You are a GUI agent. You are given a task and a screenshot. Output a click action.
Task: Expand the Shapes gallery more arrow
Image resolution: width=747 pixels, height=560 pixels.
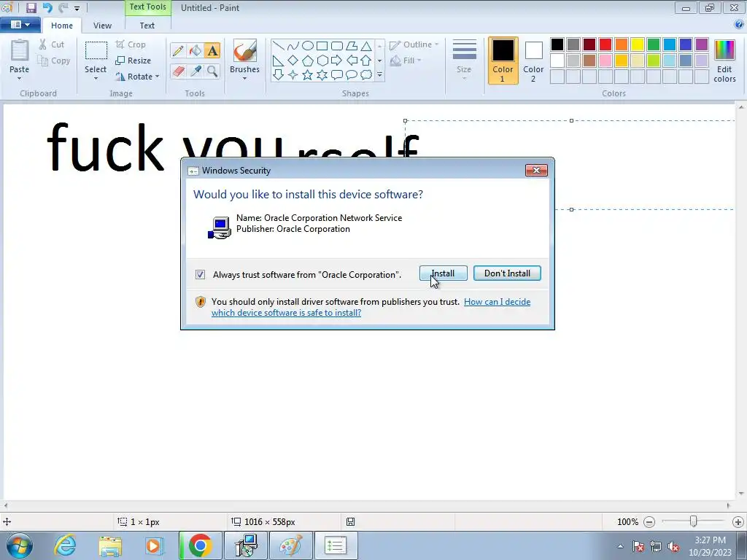click(379, 75)
